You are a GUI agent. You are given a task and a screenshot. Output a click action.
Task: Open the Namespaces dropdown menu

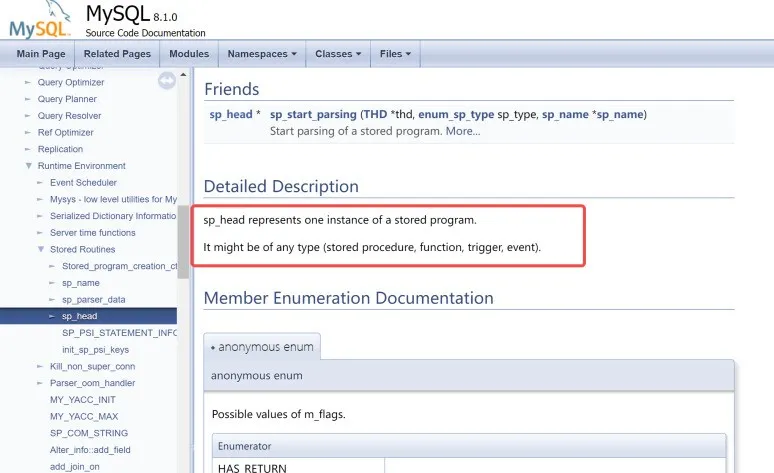point(263,54)
